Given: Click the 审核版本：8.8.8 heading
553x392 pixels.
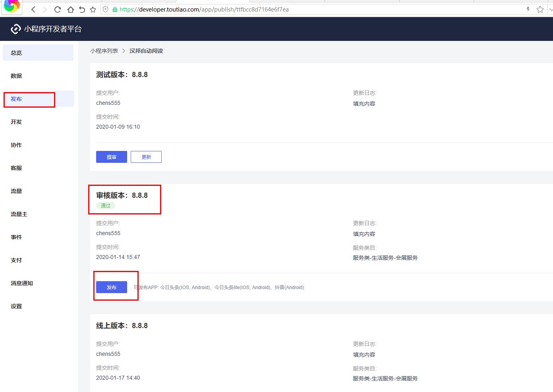Looking at the screenshot, I should pyautogui.click(x=122, y=195).
